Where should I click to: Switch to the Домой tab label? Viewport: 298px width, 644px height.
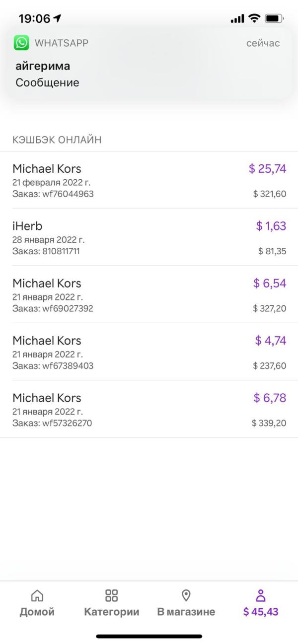pos(37,612)
